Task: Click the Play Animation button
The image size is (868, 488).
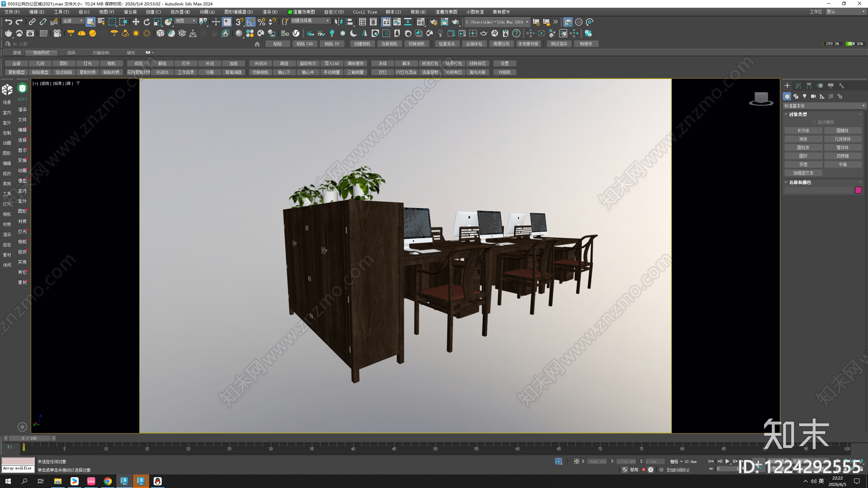Action: [x=727, y=461]
